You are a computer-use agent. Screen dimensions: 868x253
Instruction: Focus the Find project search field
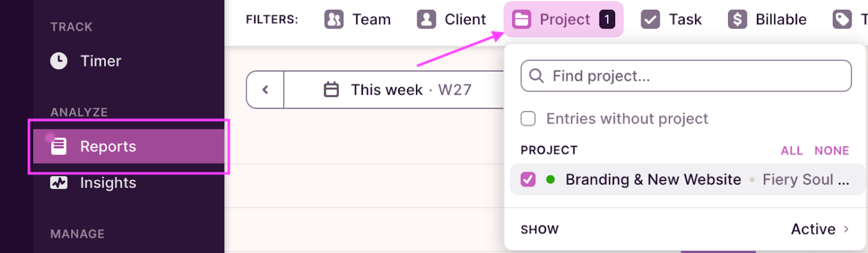[x=694, y=76]
